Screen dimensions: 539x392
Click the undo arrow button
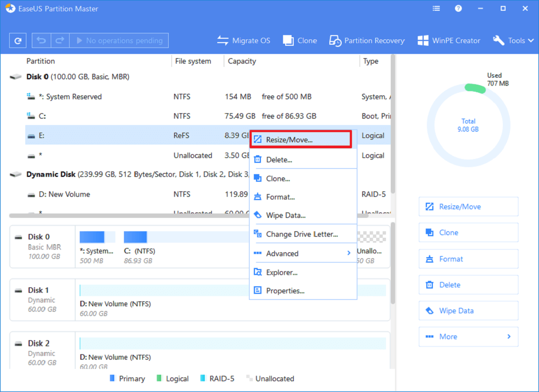[42, 40]
